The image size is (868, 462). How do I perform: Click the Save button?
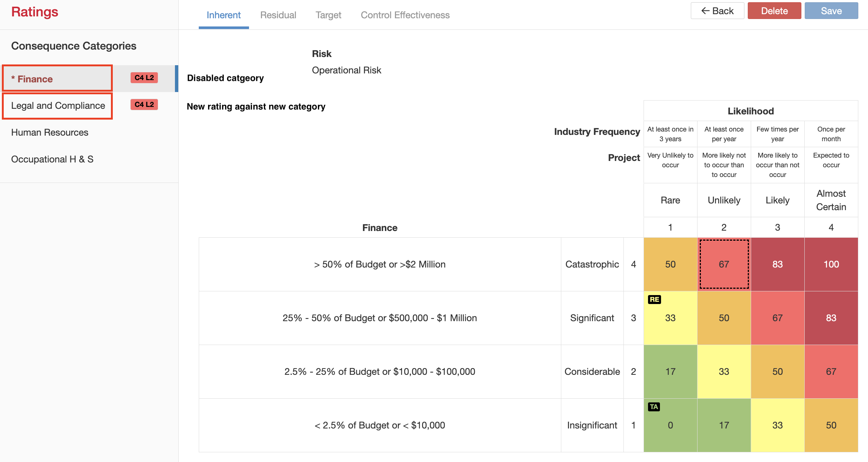[x=831, y=11]
